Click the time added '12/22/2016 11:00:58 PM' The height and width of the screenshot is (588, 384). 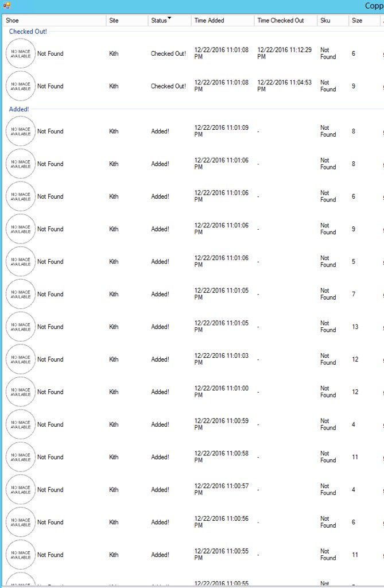221,457
